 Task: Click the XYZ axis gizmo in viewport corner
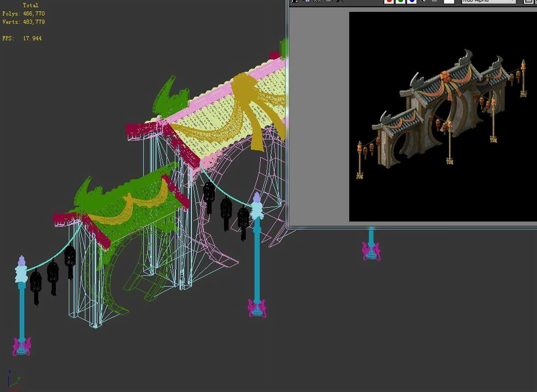pyautogui.click(x=14, y=380)
